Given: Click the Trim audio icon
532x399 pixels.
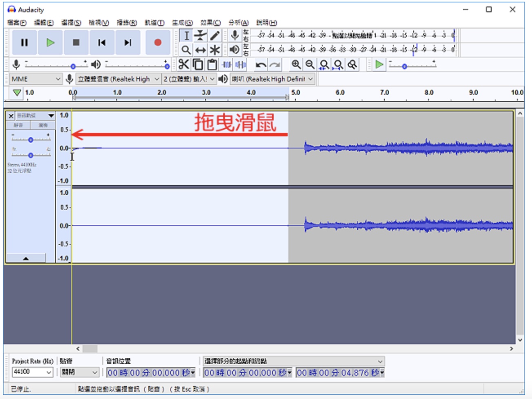Looking at the screenshot, I should pyautogui.click(x=226, y=64).
